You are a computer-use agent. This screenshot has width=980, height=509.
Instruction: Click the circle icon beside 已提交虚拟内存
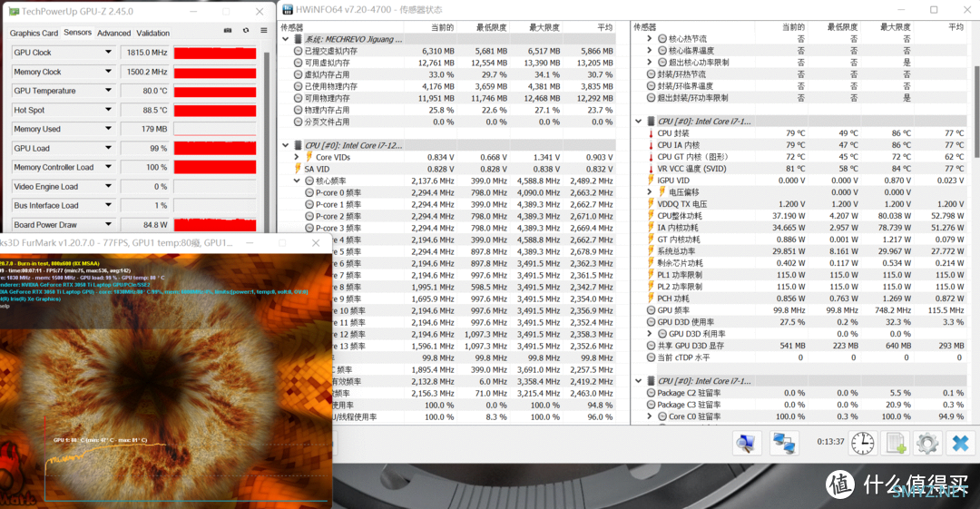[299, 51]
